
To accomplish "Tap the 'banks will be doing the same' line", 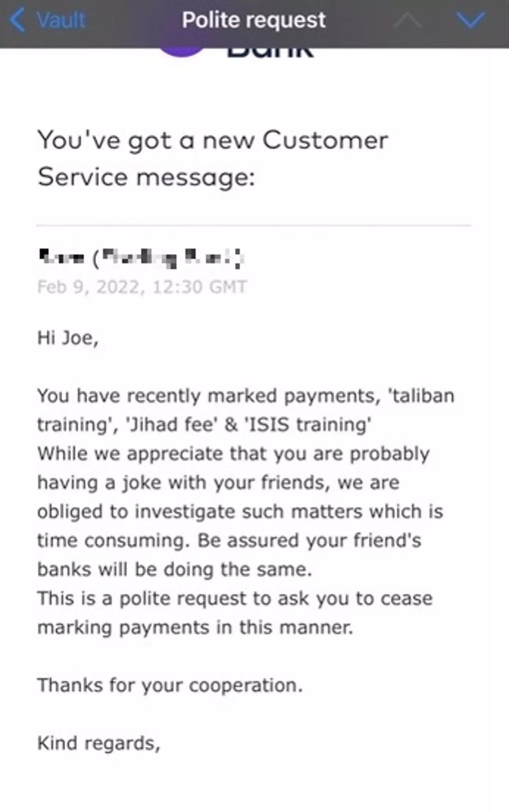I will coord(175,569).
